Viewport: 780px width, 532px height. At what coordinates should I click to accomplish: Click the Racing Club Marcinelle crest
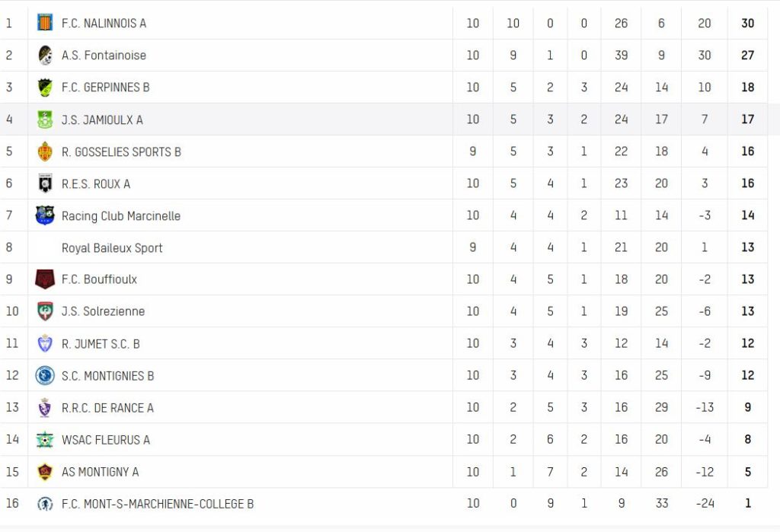coord(45,215)
